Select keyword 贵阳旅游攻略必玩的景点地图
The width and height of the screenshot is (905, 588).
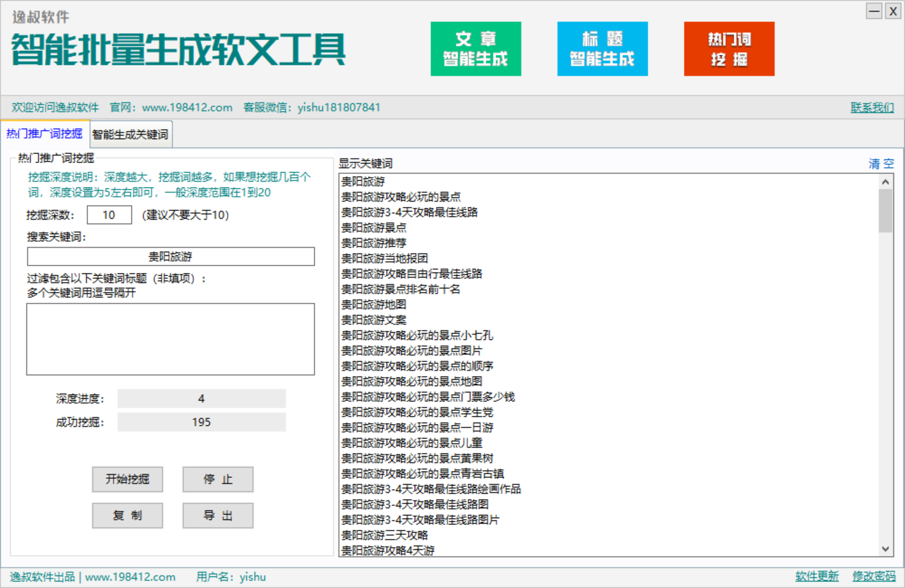(412, 381)
